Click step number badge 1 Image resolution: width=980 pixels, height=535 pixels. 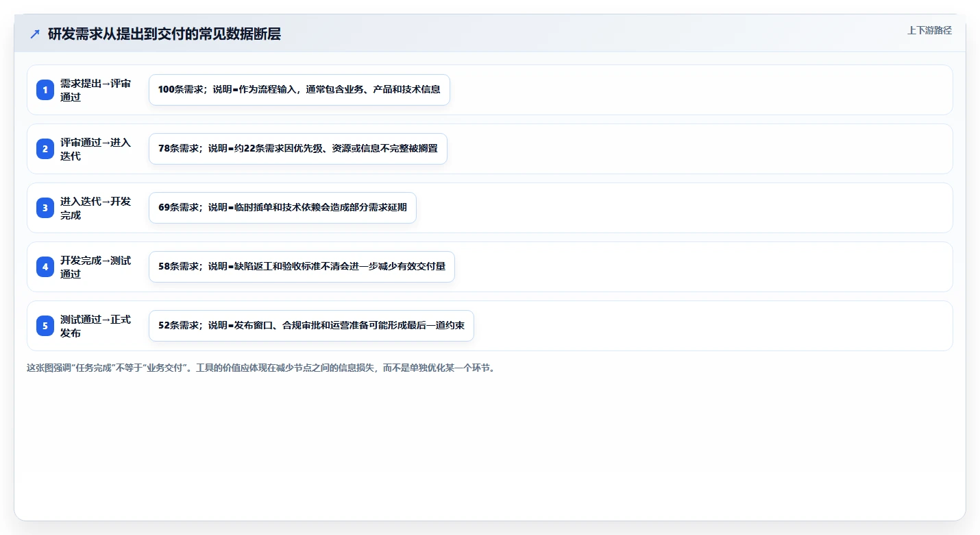point(45,90)
